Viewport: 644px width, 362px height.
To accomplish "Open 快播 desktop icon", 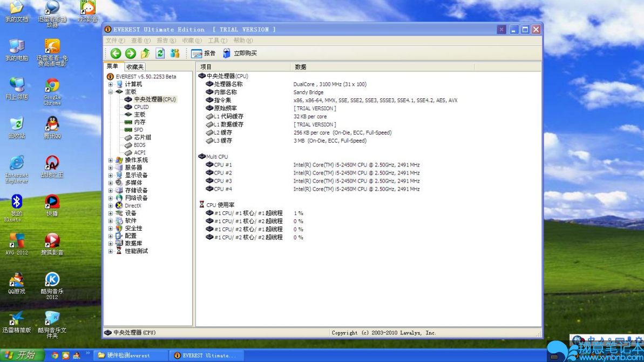I will coord(52,205).
